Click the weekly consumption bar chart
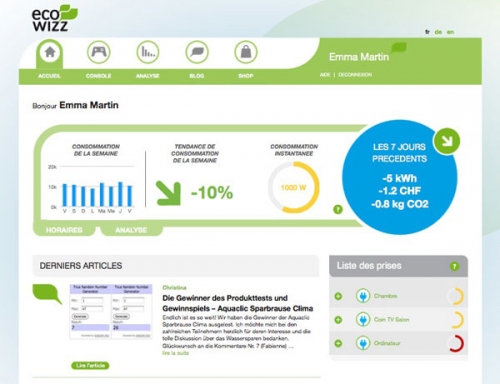The image size is (500, 384). pyautogui.click(x=92, y=189)
